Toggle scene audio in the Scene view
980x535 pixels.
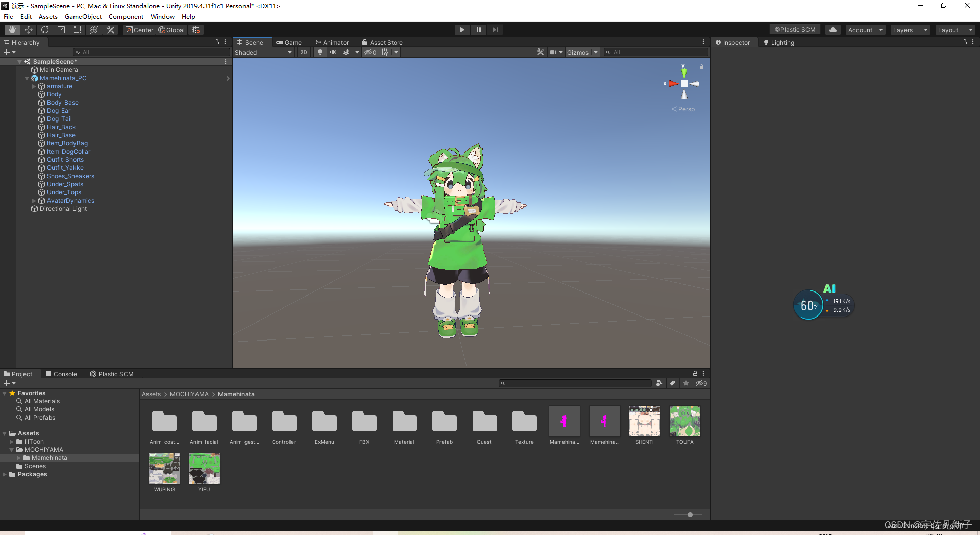(333, 52)
